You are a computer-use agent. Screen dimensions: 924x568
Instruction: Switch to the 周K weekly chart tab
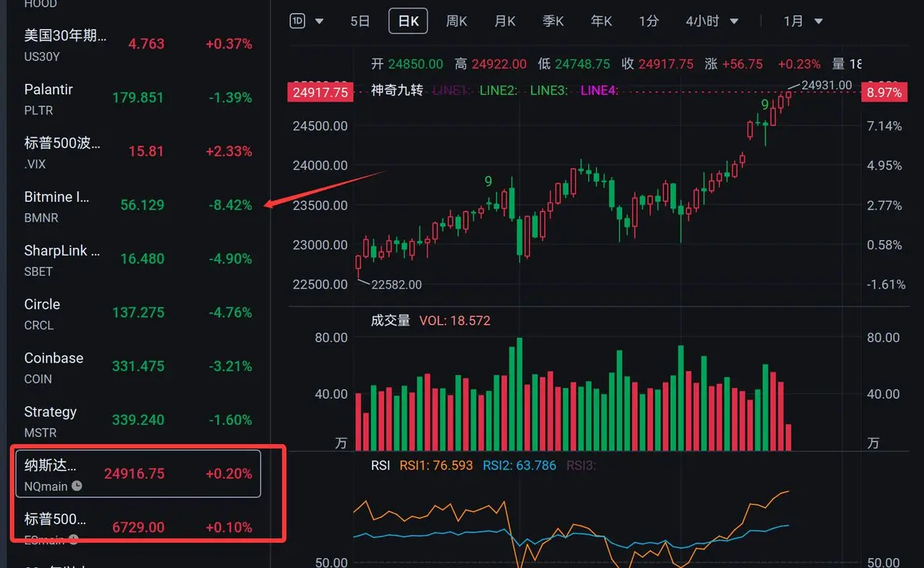coord(457,22)
